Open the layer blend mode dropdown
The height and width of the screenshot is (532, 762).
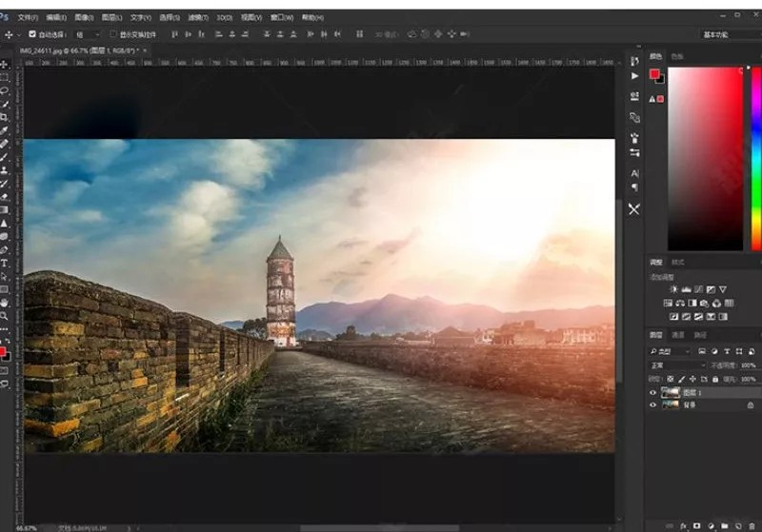pyautogui.click(x=676, y=365)
